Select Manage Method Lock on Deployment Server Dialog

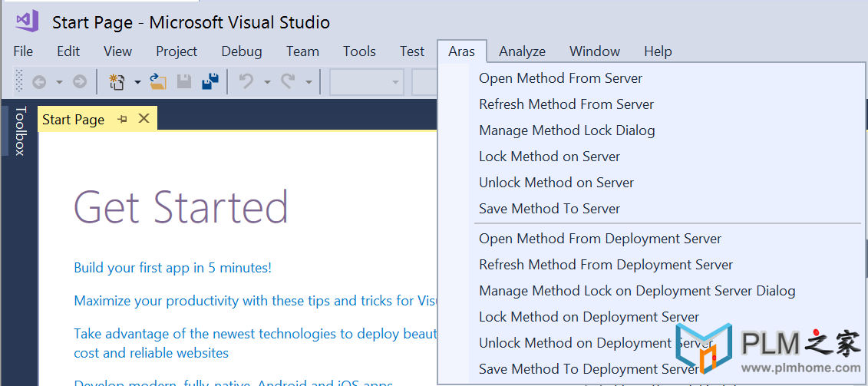[637, 291]
